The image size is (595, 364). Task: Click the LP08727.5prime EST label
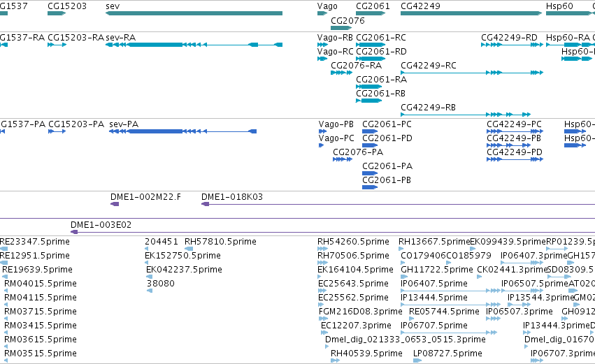click(x=447, y=354)
